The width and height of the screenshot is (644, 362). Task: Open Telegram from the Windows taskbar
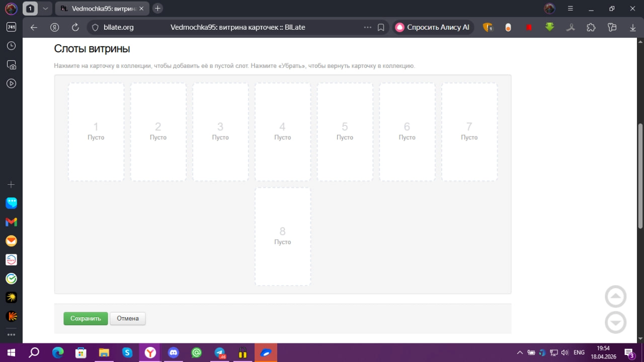click(x=220, y=352)
